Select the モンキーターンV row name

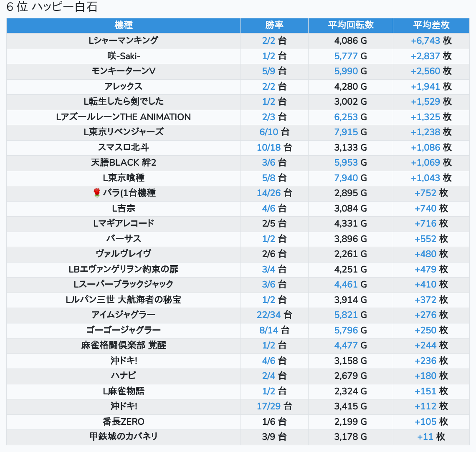click(124, 71)
